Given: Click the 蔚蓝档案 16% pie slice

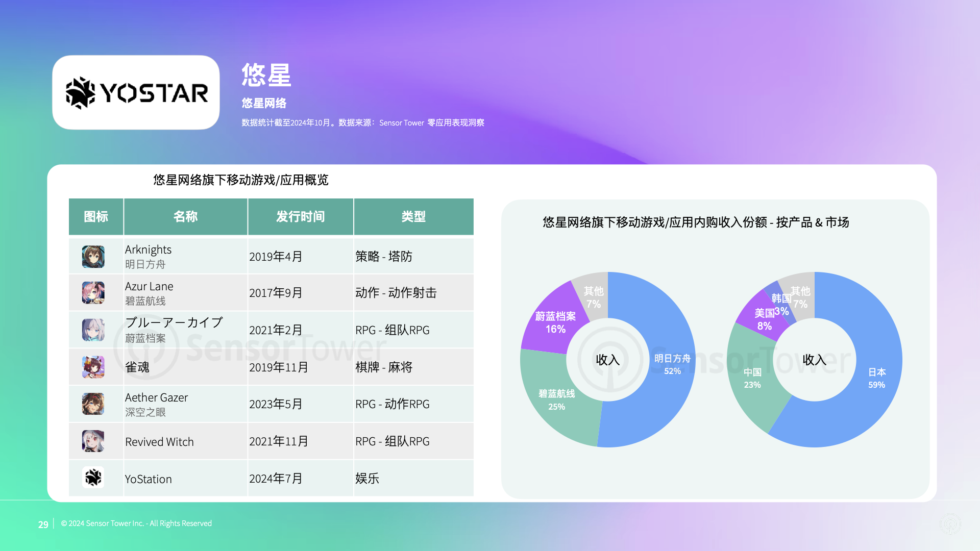Looking at the screenshot, I should (555, 322).
